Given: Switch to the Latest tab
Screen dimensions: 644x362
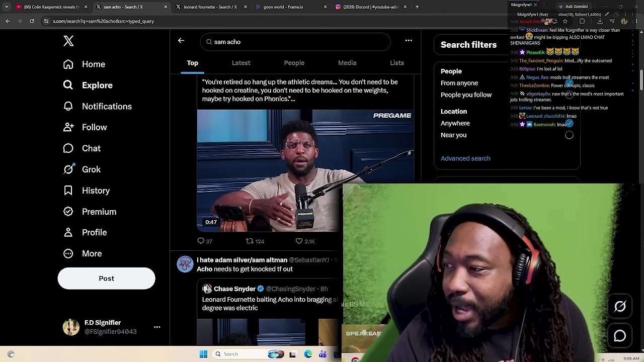Looking at the screenshot, I should [x=241, y=63].
